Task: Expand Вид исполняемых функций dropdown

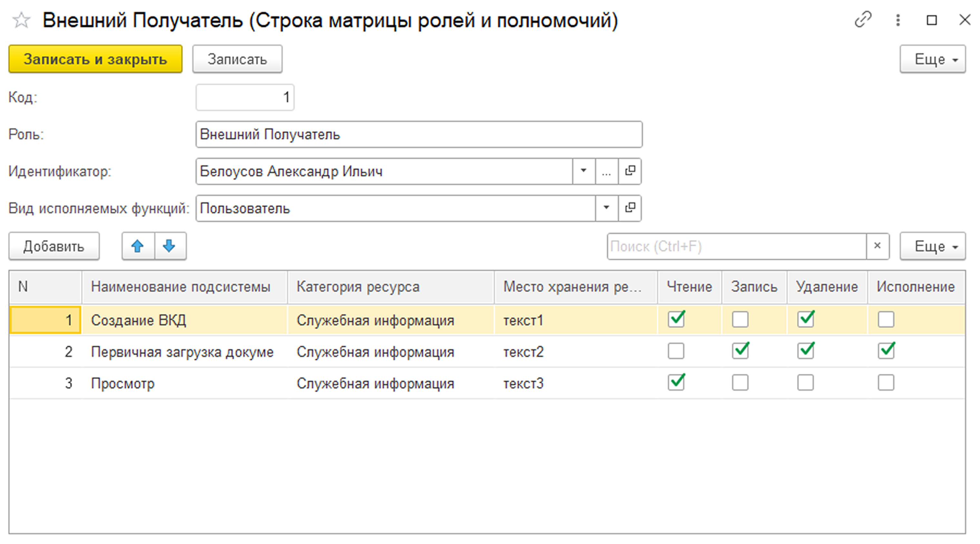Action: 606,209
